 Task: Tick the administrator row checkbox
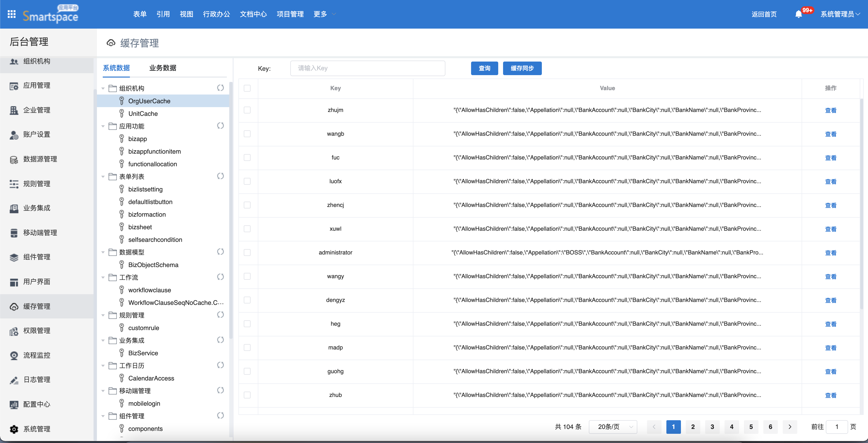click(247, 252)
